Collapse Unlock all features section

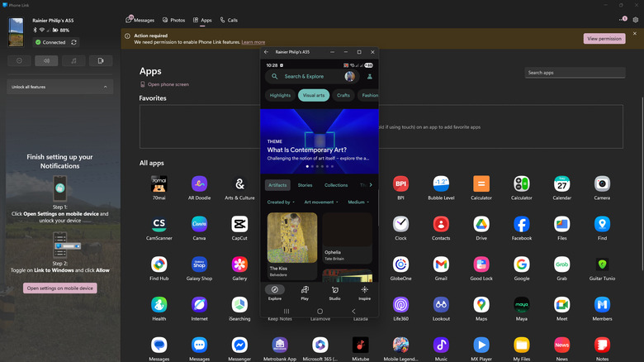click(60, 87)
